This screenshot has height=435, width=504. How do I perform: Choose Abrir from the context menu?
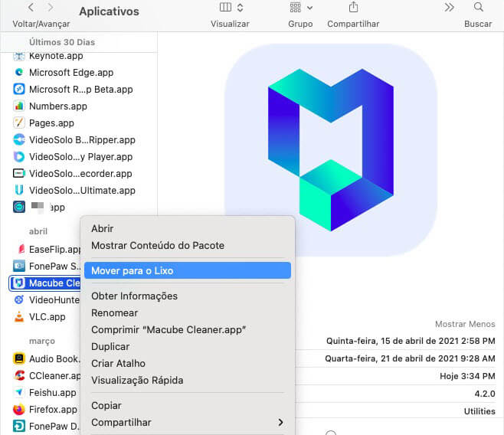click(188, 228)
